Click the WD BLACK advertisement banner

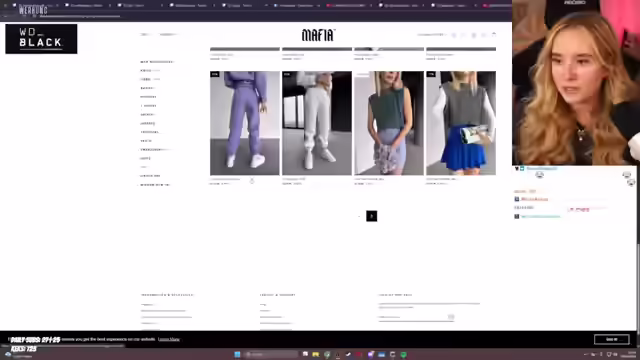pos(41,39)
